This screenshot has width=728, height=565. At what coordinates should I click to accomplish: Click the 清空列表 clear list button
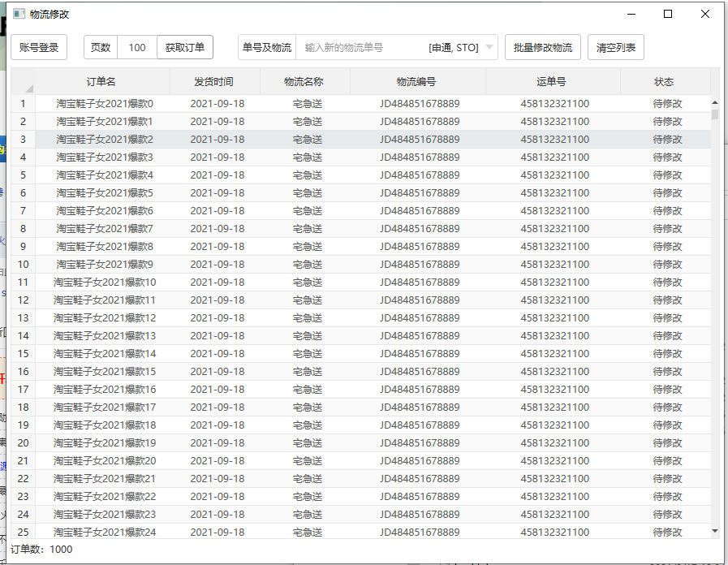coord(615,47)
